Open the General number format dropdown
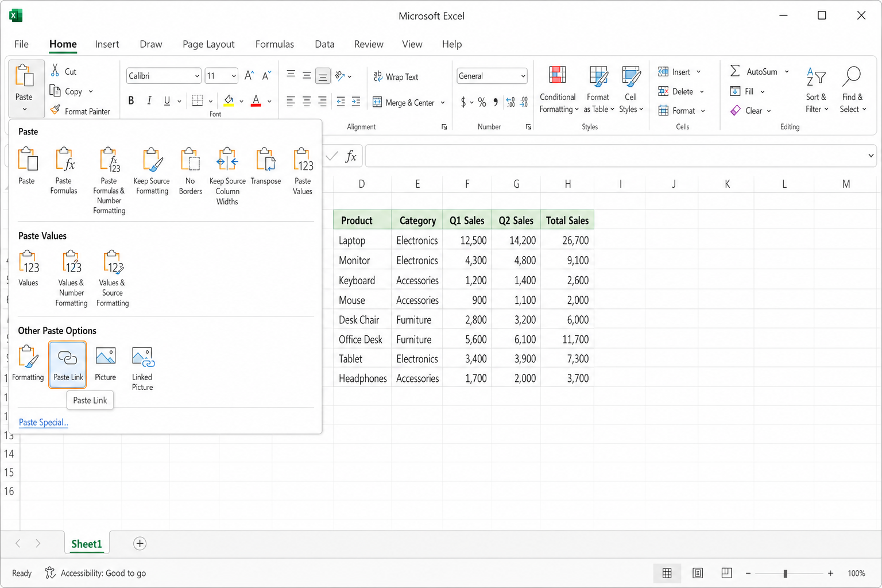 point(523,76)
